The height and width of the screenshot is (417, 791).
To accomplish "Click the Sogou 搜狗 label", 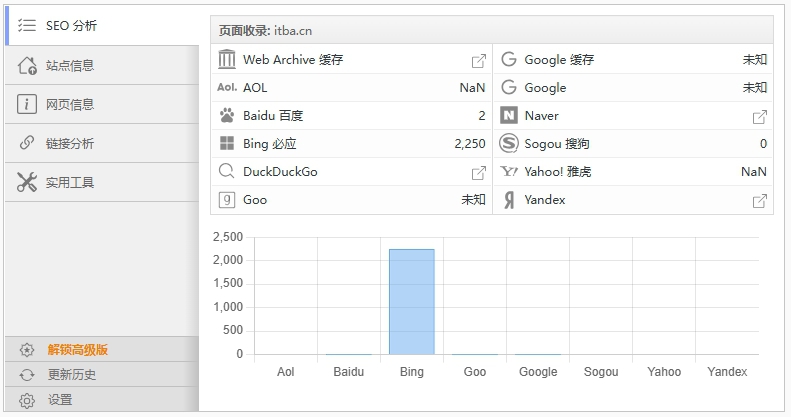I will point(557,144).
